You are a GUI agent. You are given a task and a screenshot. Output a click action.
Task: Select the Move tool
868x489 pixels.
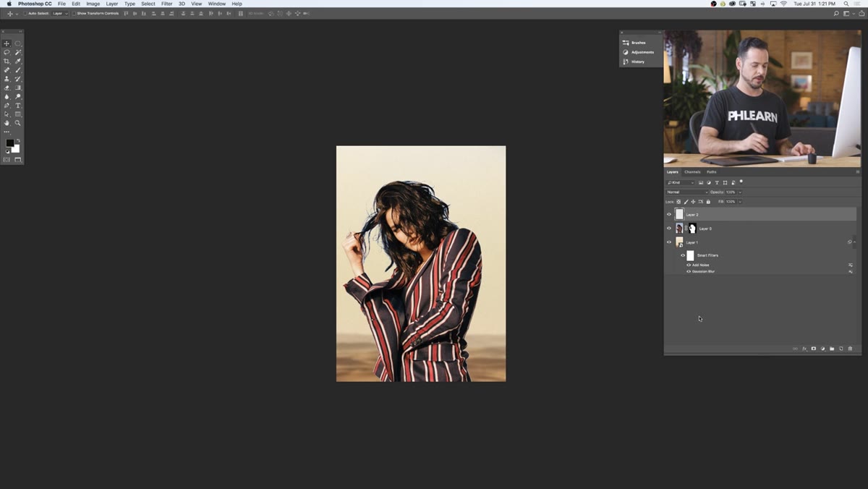point(7,43)
